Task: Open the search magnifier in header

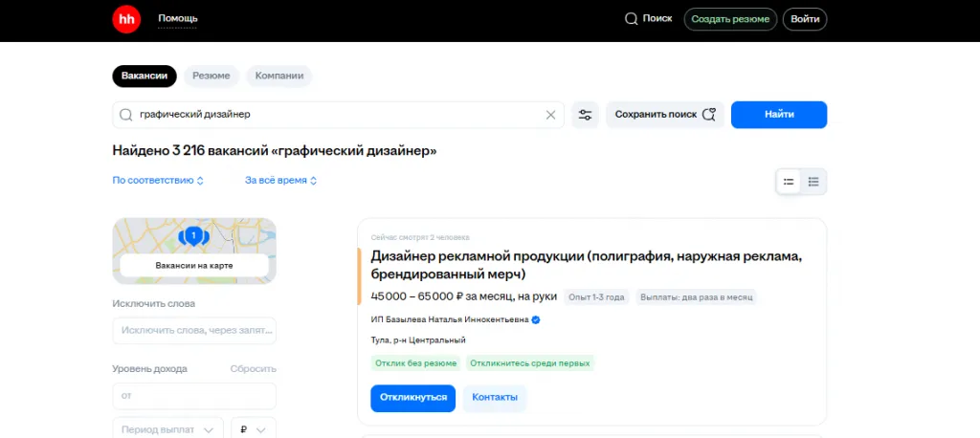Action: click(631, 19)
